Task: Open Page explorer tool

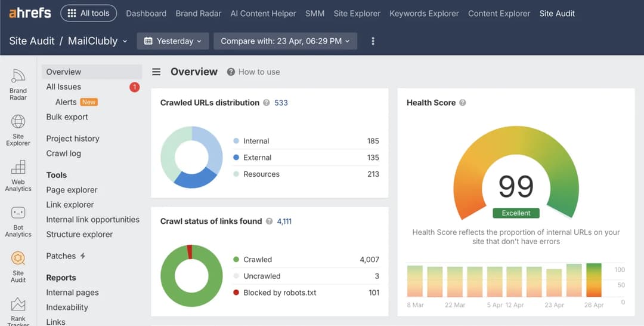Action: [72, 190]
